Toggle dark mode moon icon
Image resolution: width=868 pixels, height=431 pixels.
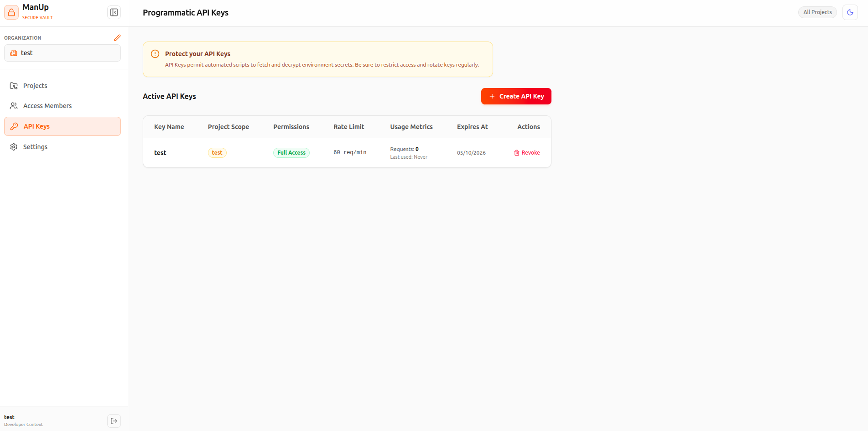click(850, 12)
